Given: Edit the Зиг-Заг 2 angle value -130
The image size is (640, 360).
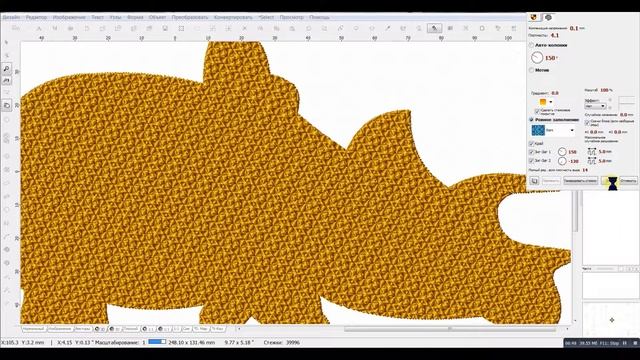Looking at the screenshot, I should tap(573, 161).
